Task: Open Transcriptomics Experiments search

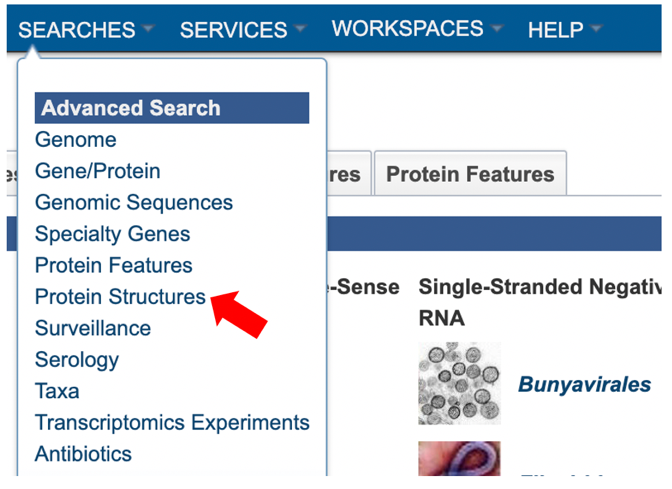Action: point(172,423)
